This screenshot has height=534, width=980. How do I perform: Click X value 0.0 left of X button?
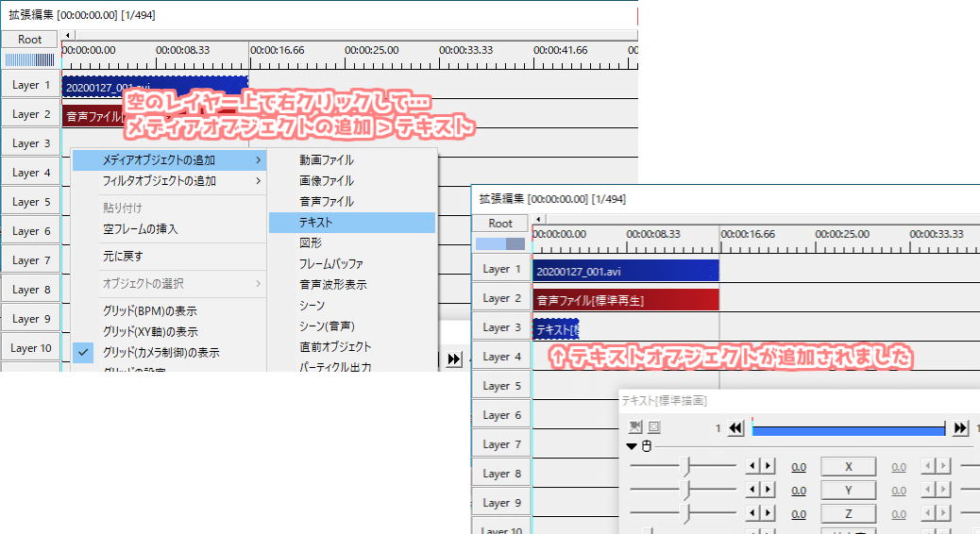tap(798, 467)
